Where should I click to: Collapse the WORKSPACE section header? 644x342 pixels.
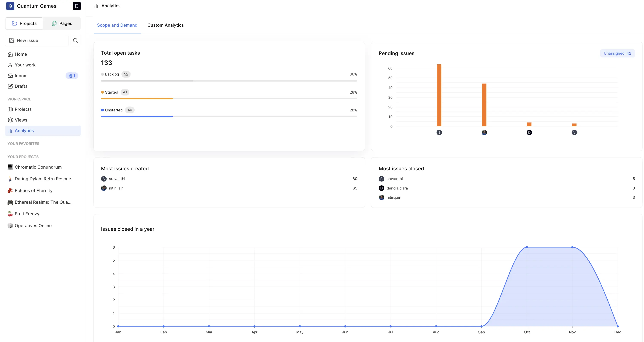click(x=19, y=99)
